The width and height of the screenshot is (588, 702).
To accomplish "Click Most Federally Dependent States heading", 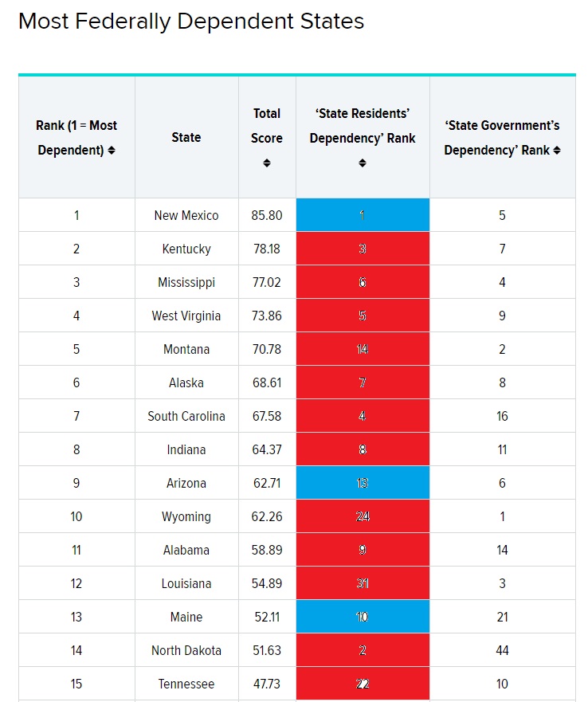I will coord(191,21).
